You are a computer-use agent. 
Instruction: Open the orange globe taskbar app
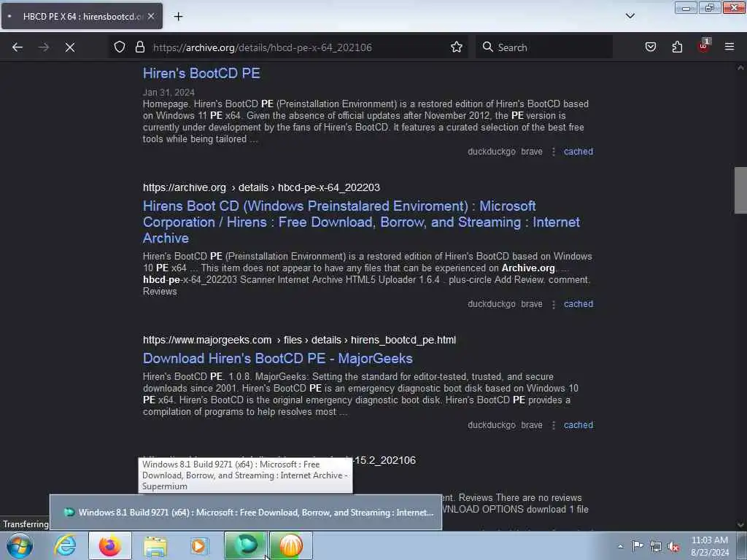pyautogui.click(x=291, y=545)
